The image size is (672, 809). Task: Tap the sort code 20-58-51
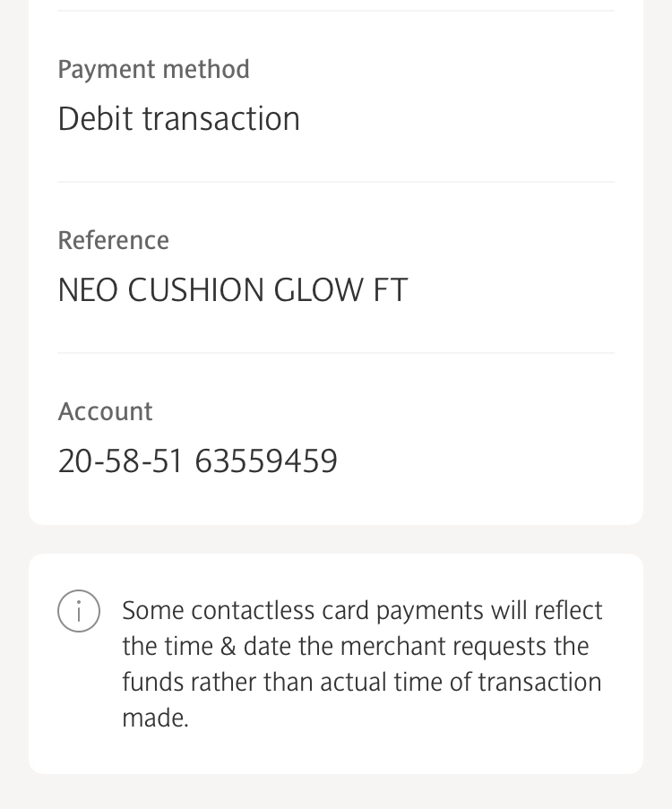[120, 460]
